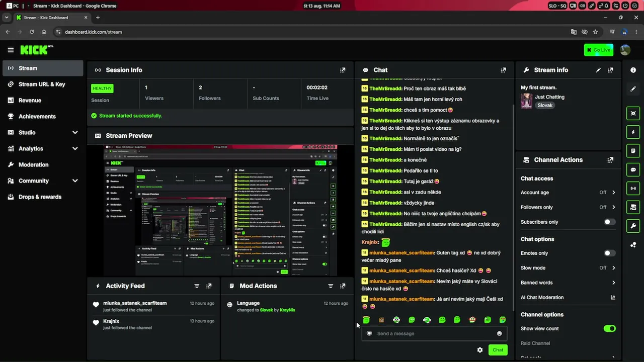
Task: Open Followers only chat setting
Action: [568, 207]
